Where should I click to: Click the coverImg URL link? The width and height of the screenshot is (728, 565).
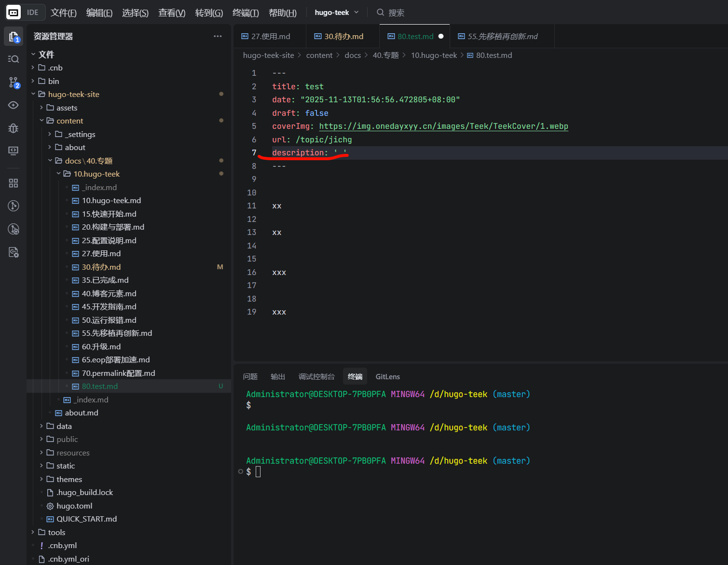pos(443,126)
